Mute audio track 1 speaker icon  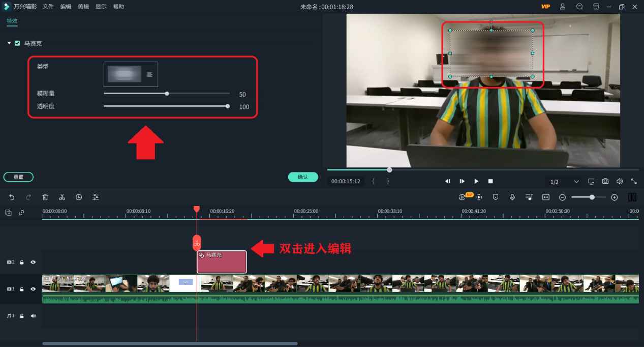coord(33,316)
